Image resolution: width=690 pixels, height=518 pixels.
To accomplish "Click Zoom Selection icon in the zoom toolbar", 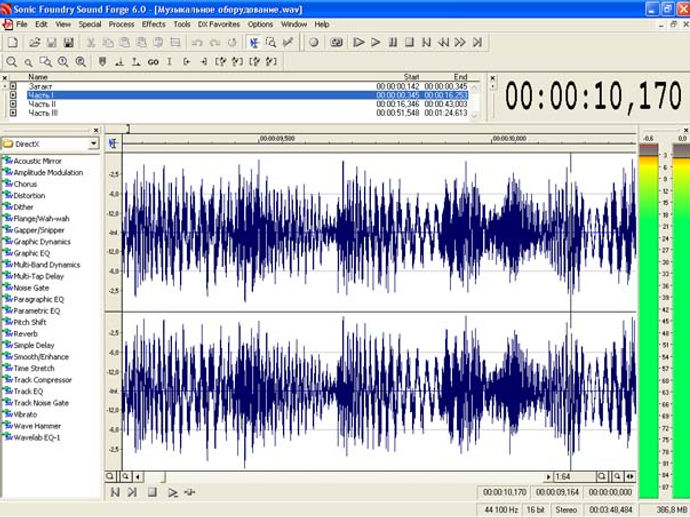I will 45,62.
